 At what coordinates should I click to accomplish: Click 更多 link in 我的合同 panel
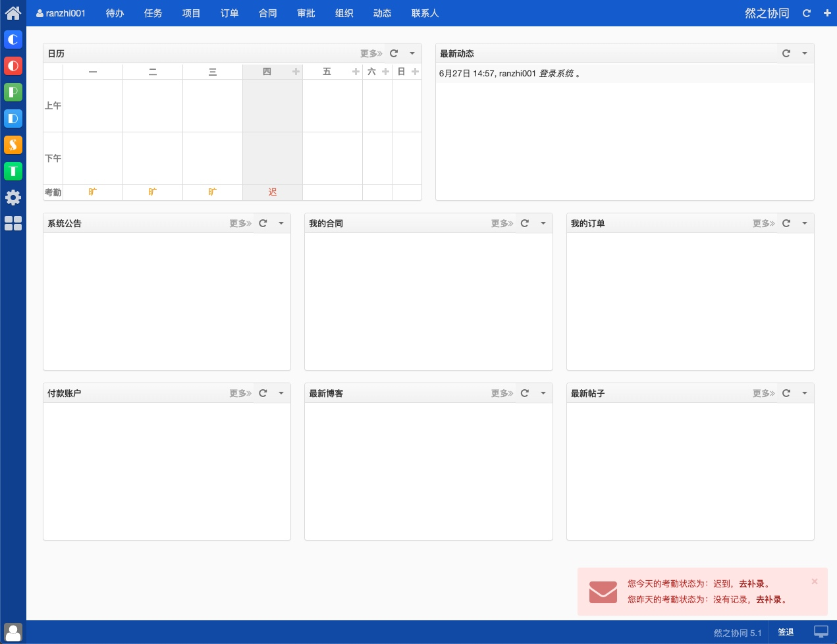[502, 223]
